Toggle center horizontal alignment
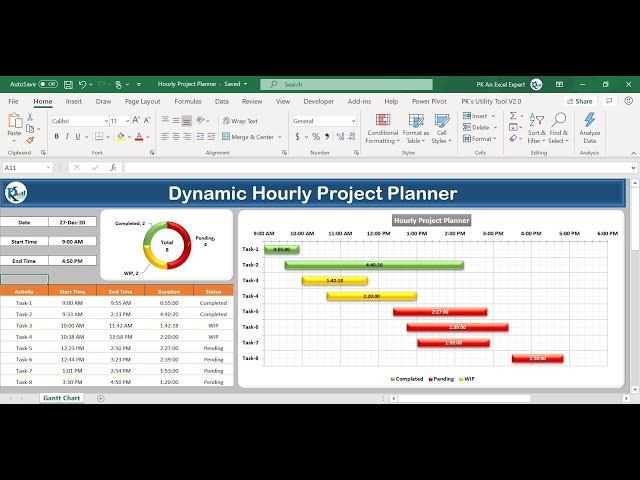Screen dimensions: 640x480 [176, 136]
